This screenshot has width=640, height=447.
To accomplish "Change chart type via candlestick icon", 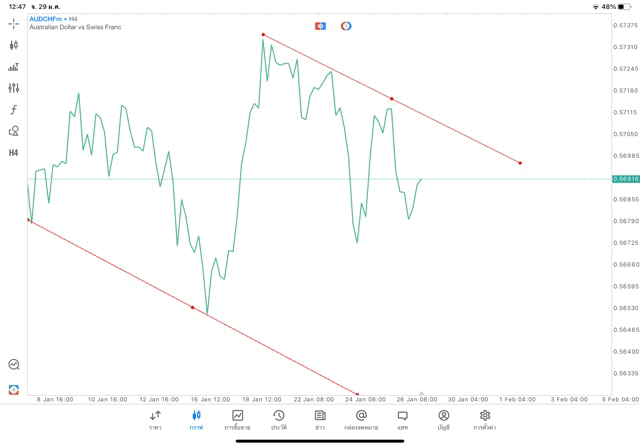I will [14, 45].
